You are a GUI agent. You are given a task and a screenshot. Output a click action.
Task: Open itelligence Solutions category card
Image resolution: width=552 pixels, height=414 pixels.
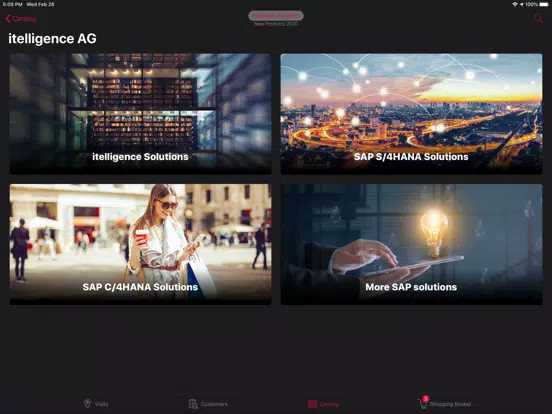point(140,114)
